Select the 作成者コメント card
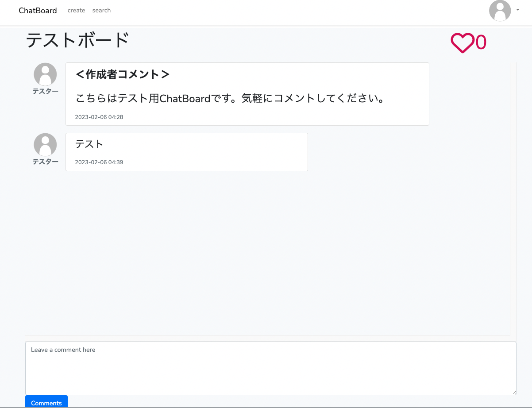Screen dimensions: 532x408 coord(247,94)
